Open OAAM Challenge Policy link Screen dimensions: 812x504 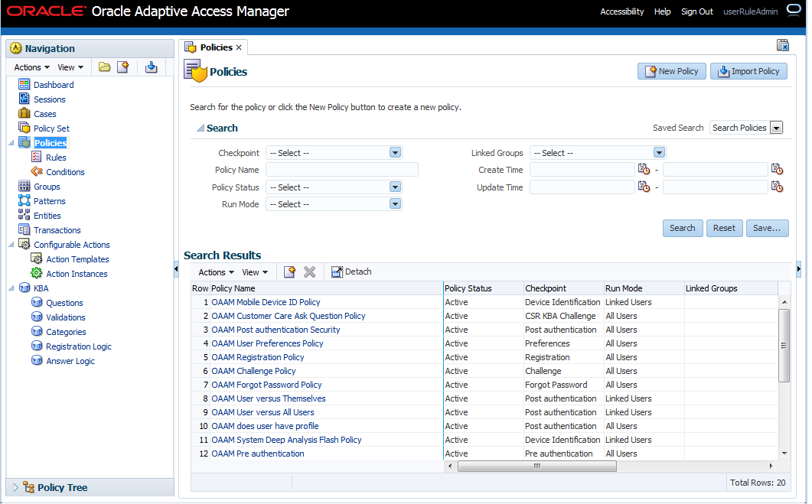pos(253,371)
